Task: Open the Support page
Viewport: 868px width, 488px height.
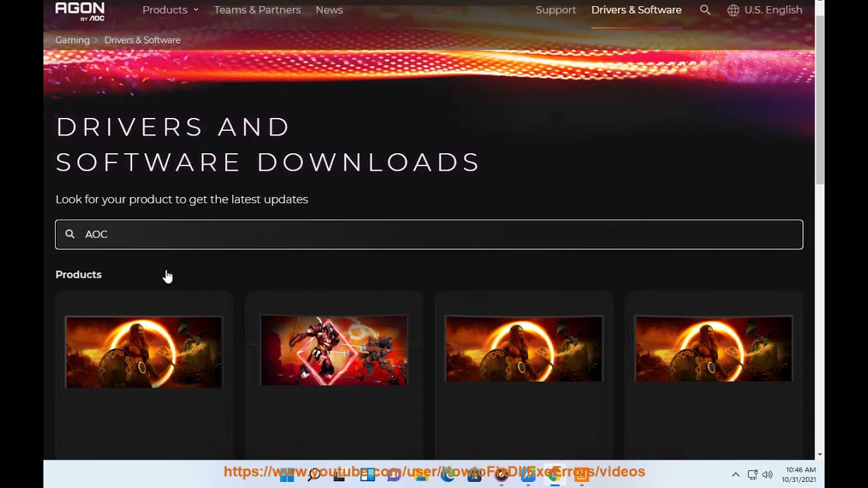Action: point(556,10)
